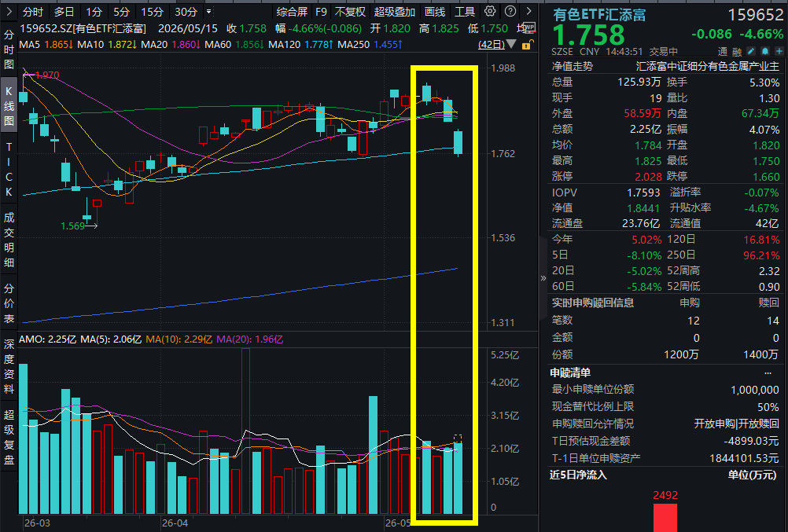Click the 1.970 high price marker

(46, 75)
